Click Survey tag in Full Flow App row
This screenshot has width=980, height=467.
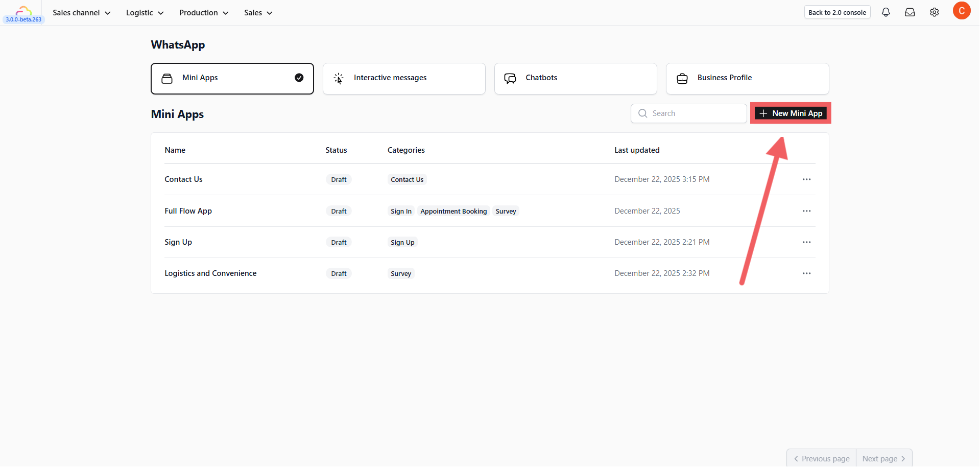coord(506,212)
